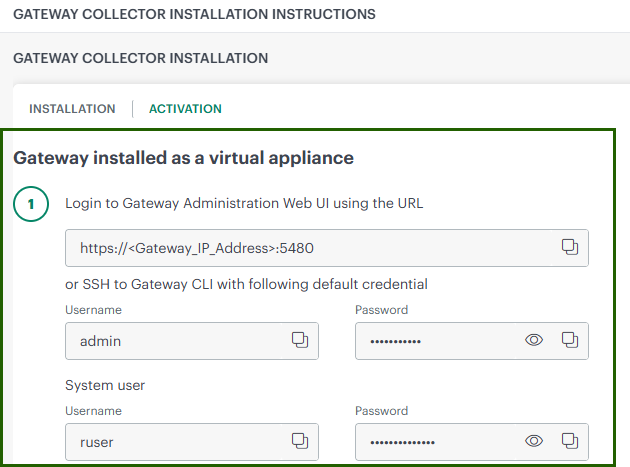Click the Gateway URL text field

(300, 247)
